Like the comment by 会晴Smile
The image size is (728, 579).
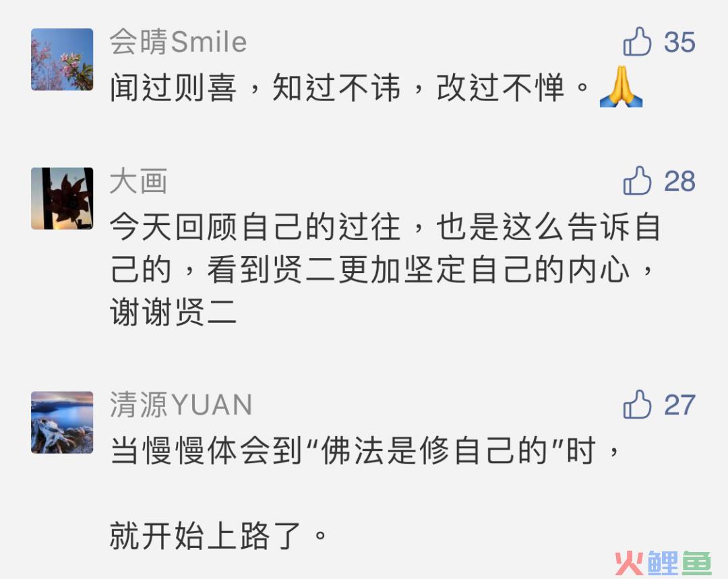[x=637, y=41]
